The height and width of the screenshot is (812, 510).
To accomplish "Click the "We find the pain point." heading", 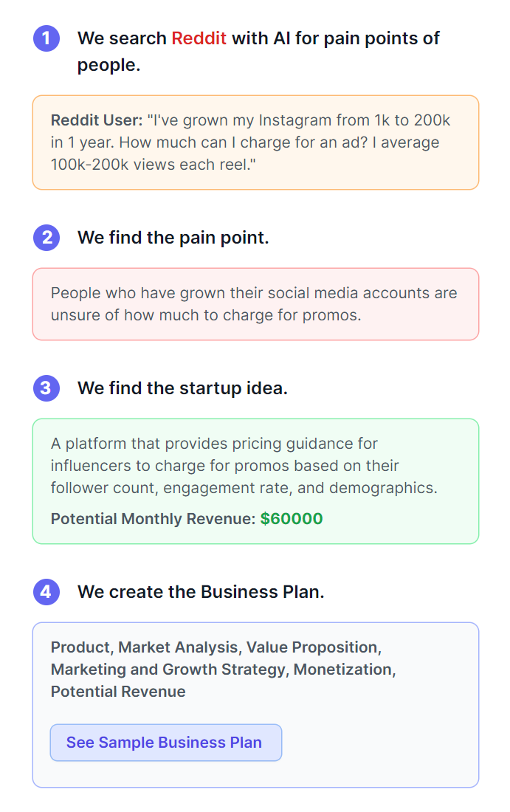I will coord(173,238).
